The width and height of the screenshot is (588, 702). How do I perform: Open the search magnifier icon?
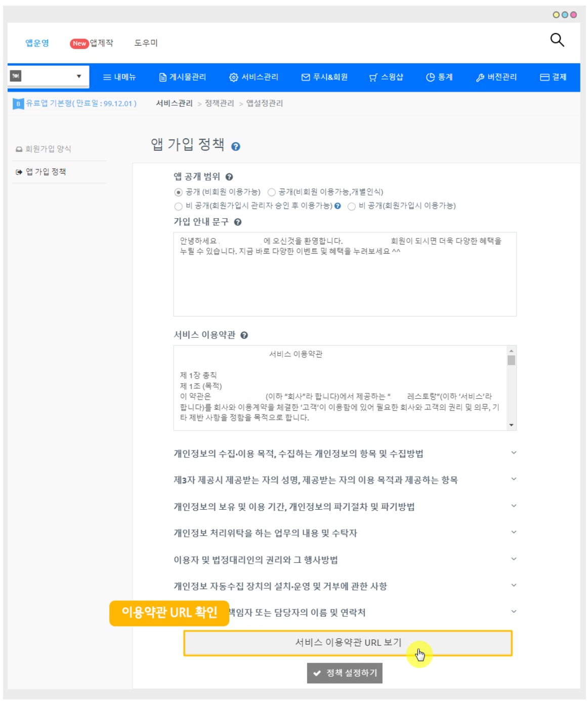click(557, 40)
